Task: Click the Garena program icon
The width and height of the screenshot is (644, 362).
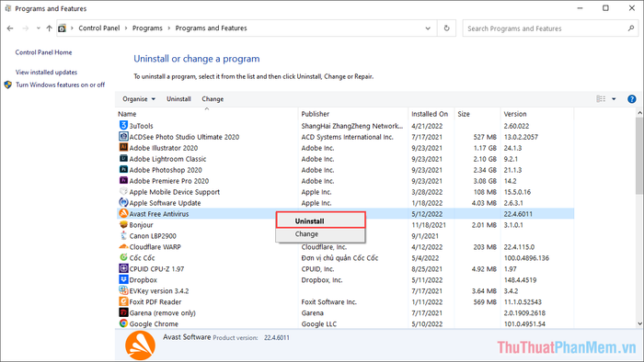Action: point(123,312)
